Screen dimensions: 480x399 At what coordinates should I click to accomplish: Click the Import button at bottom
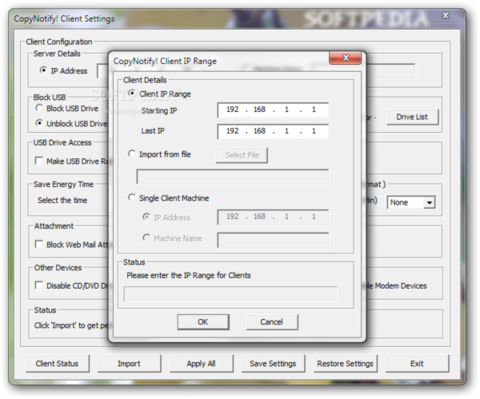[129, 364]
